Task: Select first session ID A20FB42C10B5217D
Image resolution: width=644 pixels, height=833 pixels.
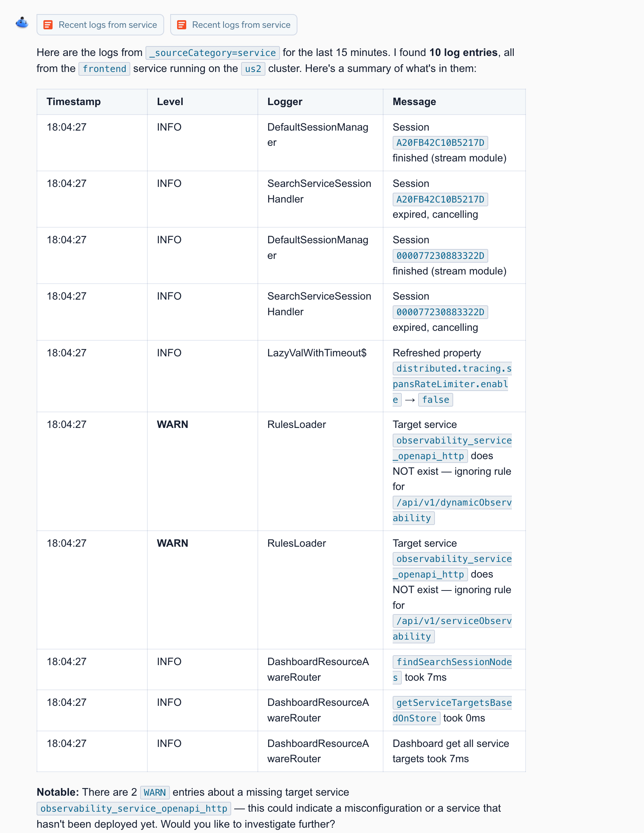Action: tap(440, 143)
